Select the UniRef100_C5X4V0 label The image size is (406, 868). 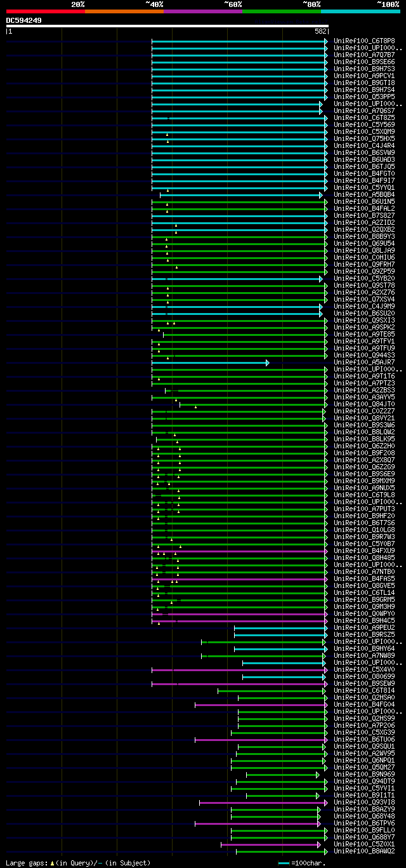point(364,669)
